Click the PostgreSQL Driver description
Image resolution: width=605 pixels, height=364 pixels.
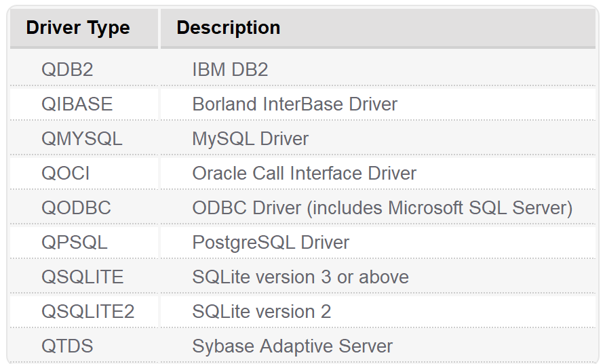(271, 243)
